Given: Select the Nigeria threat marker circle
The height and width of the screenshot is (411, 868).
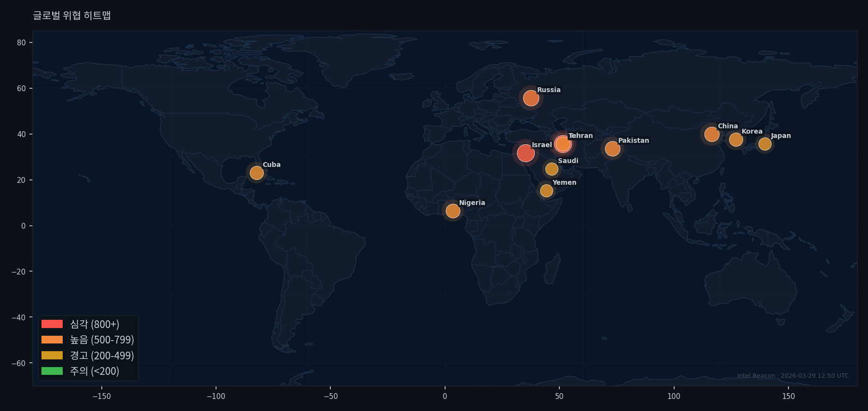Looking at the screenshot, I should [453, 211].
